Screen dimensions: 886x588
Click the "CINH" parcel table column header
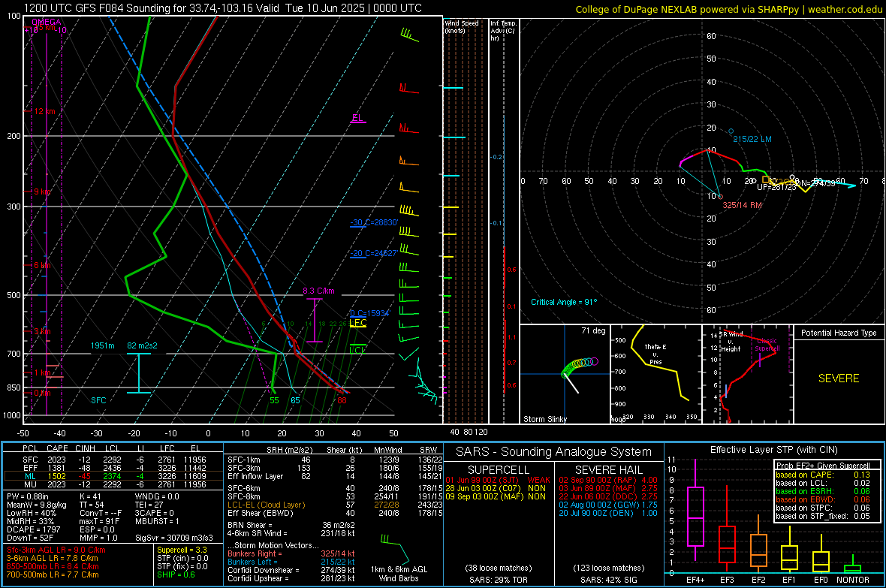(x=86, y=448)
